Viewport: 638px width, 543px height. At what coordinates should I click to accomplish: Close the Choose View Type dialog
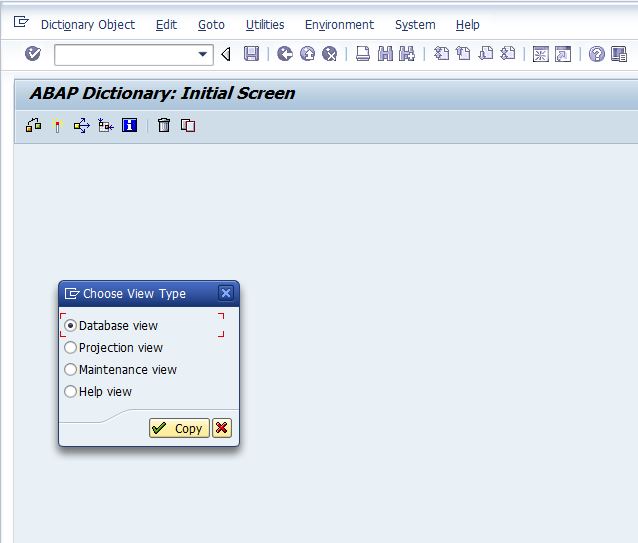click(226, 293)
